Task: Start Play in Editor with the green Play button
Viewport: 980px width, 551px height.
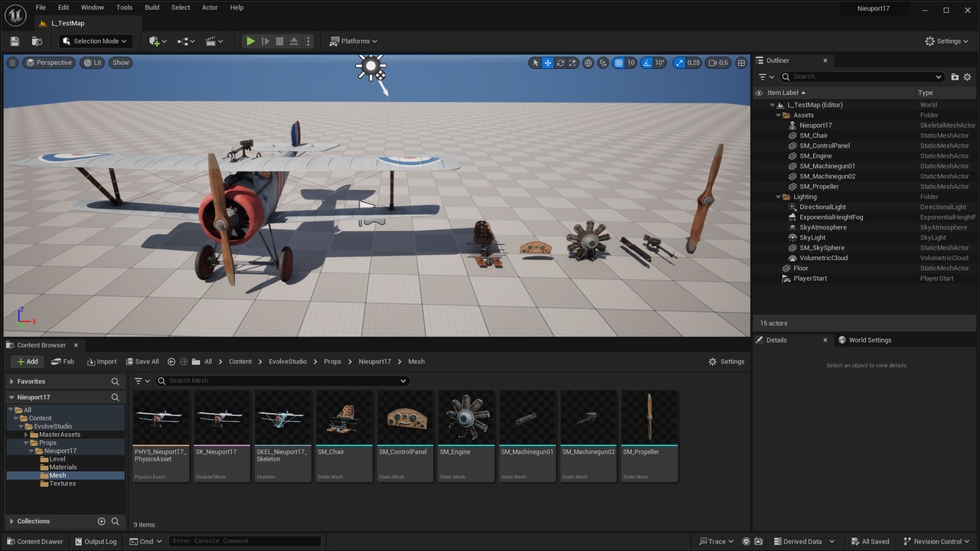Action: click(x=250, y=41)
